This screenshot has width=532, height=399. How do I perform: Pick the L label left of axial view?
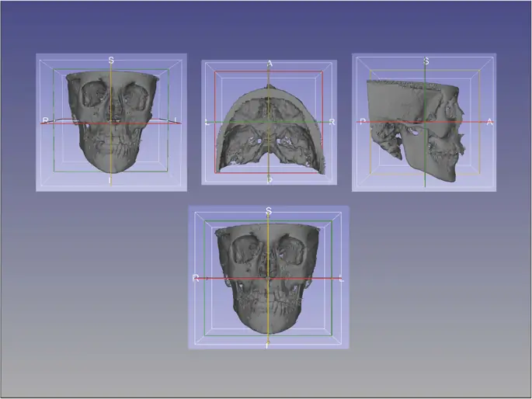[207, 122]
